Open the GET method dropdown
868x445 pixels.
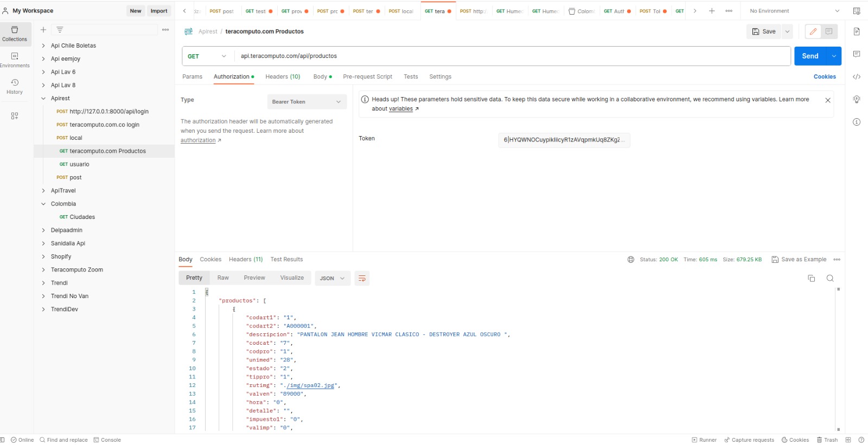[207, 56]
